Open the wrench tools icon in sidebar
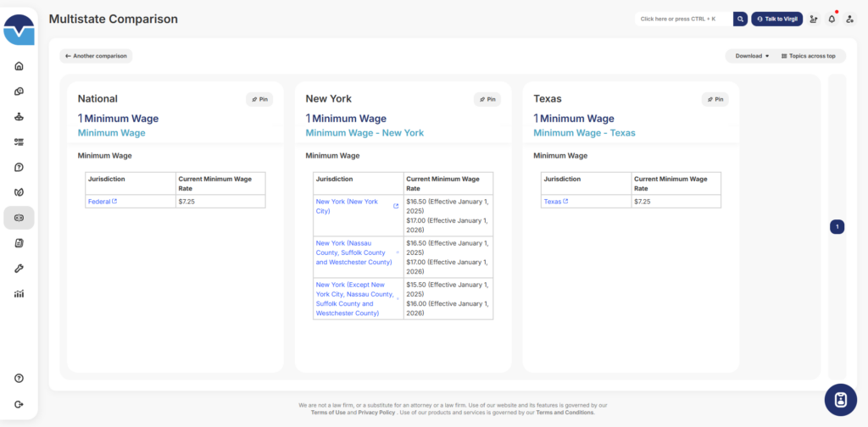868x427 pixels. pyautogui.click(x=19, y=269)
